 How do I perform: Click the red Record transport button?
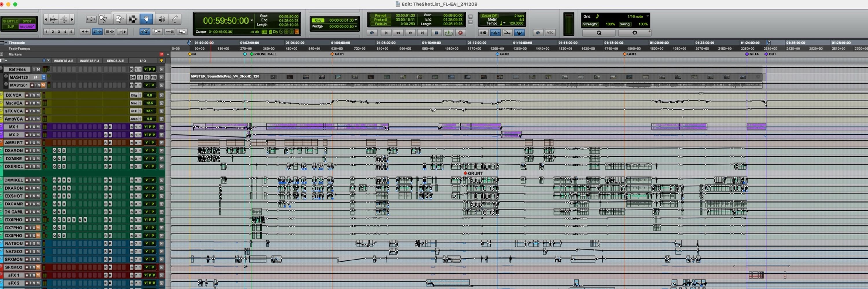point(460,33)
